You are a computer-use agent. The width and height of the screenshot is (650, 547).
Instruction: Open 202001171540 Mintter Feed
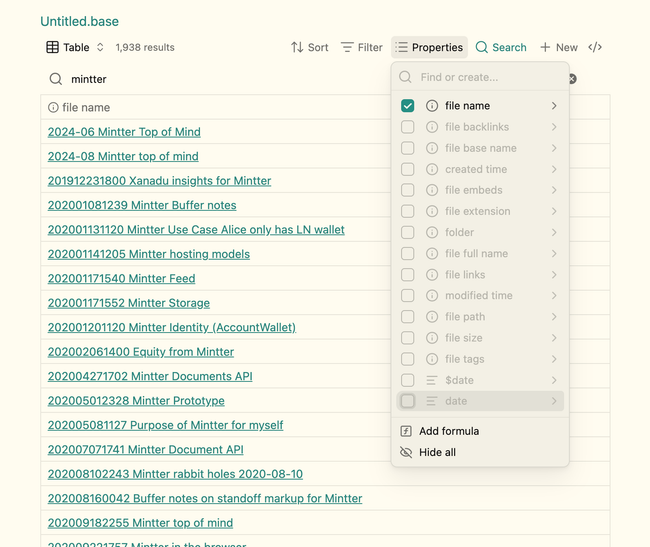coord(121,278)
